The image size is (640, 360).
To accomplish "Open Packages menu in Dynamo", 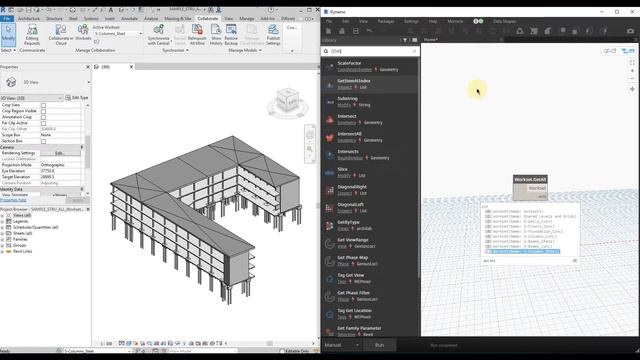I will click(x=386, y=21).
